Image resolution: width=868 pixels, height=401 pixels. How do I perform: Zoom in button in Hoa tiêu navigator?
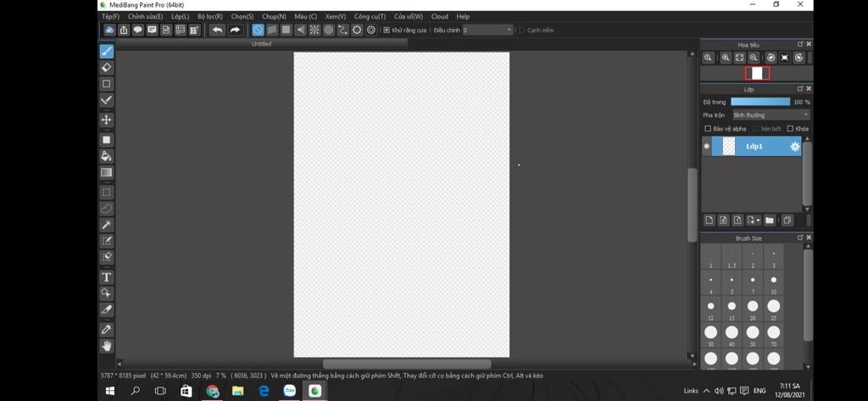[x=726, y=58]
